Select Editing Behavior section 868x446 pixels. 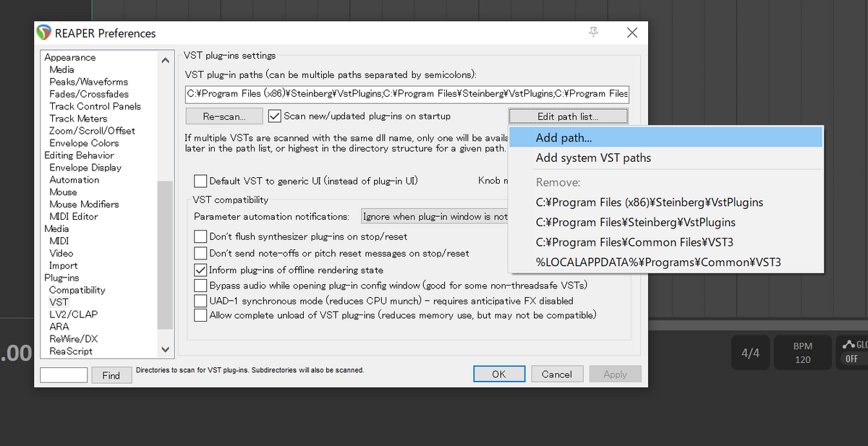tap(79, 155)
